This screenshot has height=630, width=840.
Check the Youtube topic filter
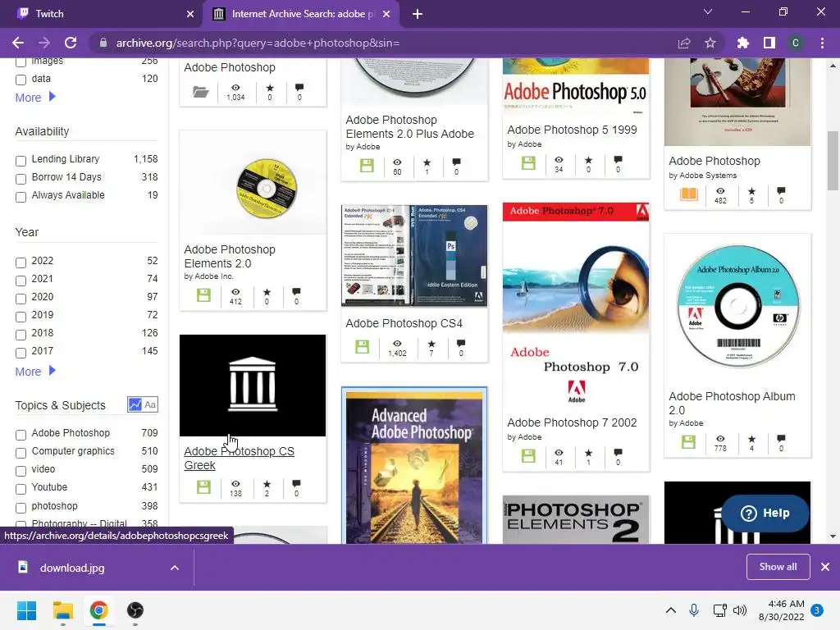[x=21, y=489]
